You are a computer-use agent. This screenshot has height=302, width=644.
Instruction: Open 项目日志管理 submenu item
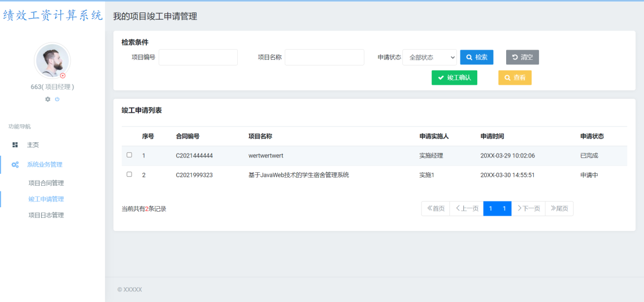pos(46,215)
